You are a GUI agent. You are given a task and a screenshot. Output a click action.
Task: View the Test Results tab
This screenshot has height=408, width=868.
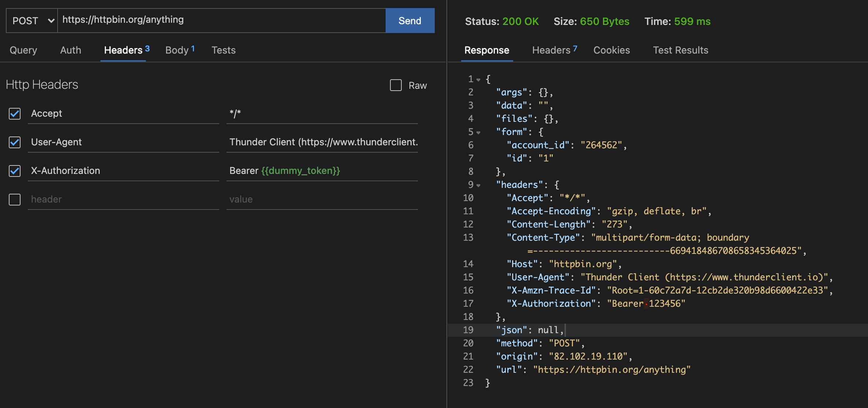(x=680, y=50)
